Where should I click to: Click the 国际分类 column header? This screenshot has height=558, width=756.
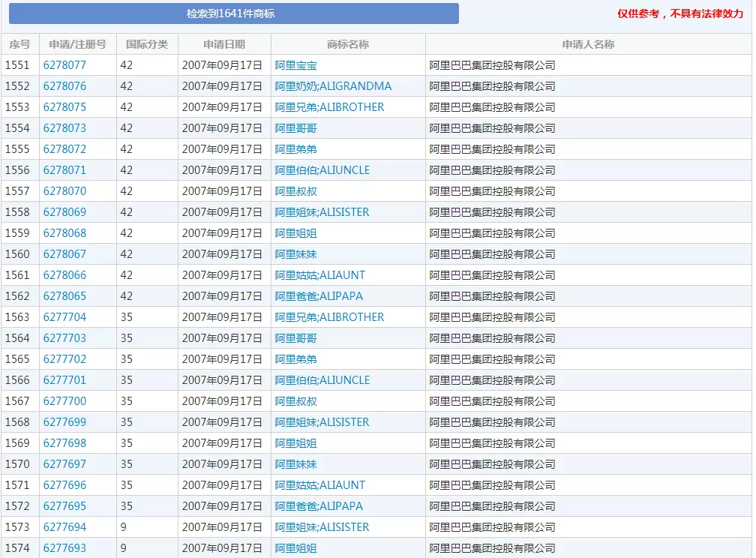(147, 44)
